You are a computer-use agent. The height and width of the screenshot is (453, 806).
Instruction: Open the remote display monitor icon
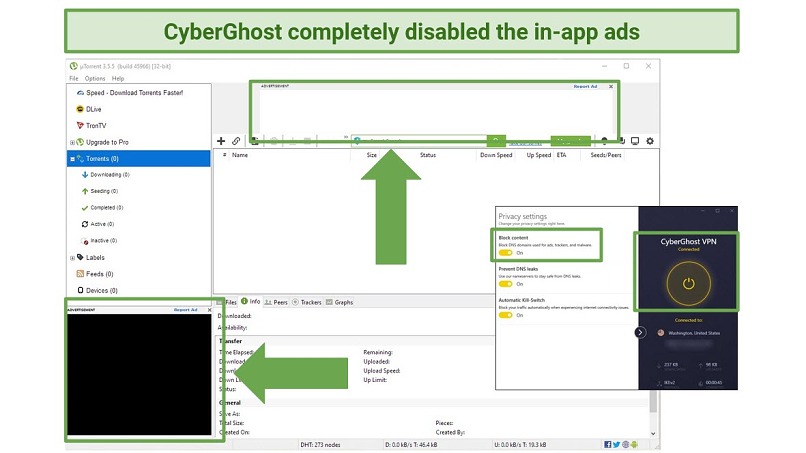[x=635, y=141]
